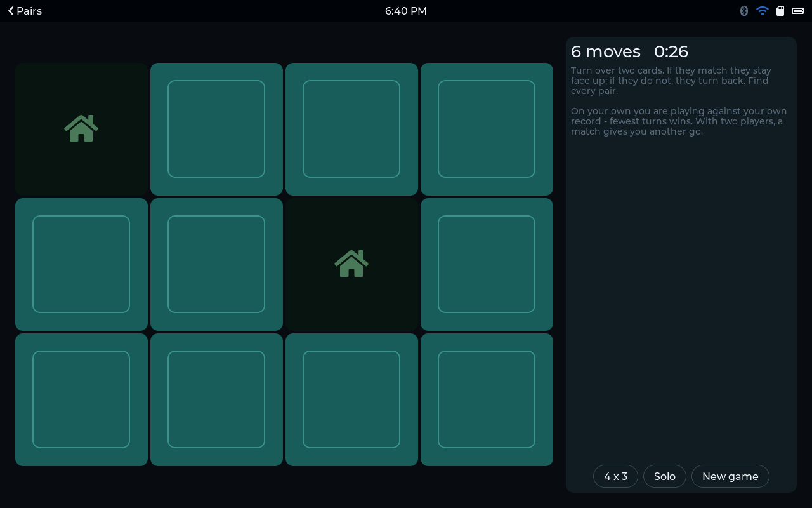Open the Wi-Fi status icon
The image size is (812, 508).
click(763, 11)
